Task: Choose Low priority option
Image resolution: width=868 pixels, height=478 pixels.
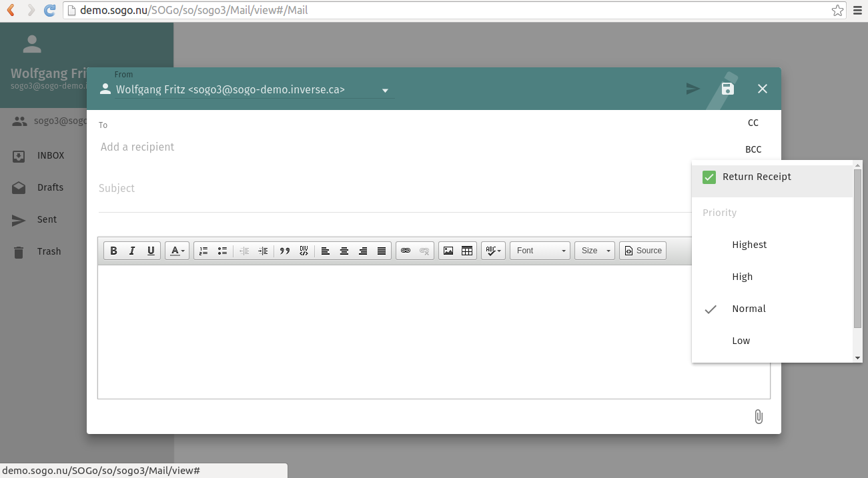Action: pyautogui.click(x=741, y=341)
